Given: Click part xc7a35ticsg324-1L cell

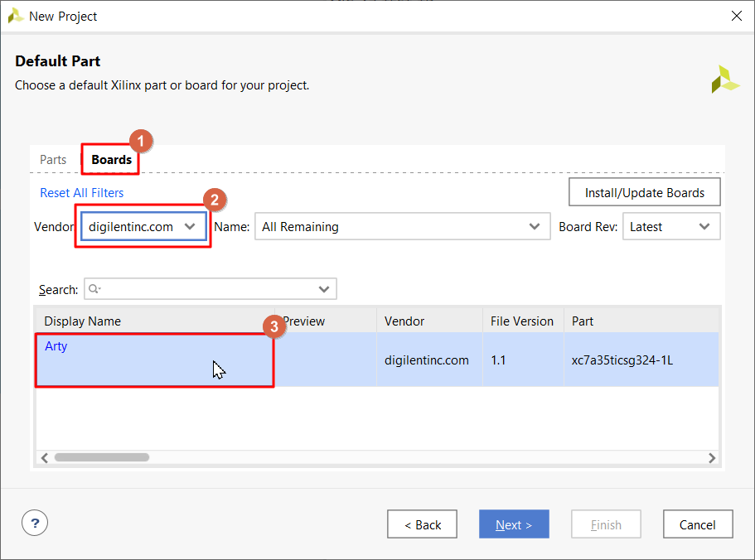Looking at the screenshot, I should [x=641, y=360].
